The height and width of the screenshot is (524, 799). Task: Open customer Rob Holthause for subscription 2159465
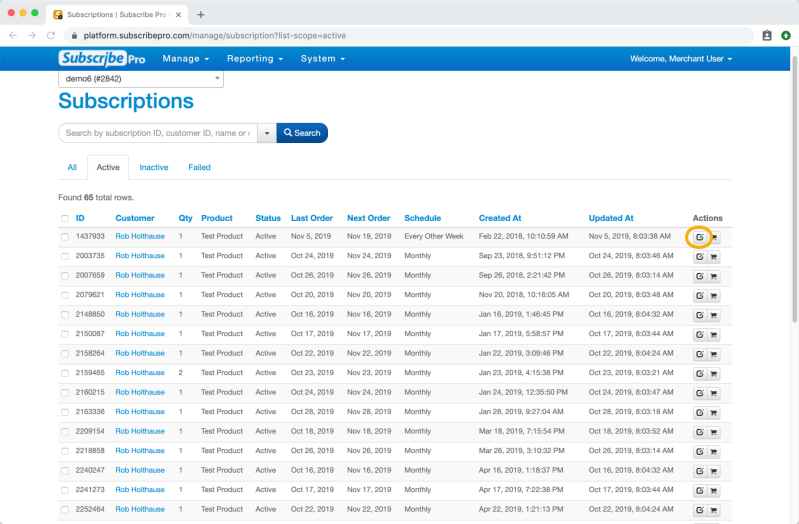(x=140, y=373)
